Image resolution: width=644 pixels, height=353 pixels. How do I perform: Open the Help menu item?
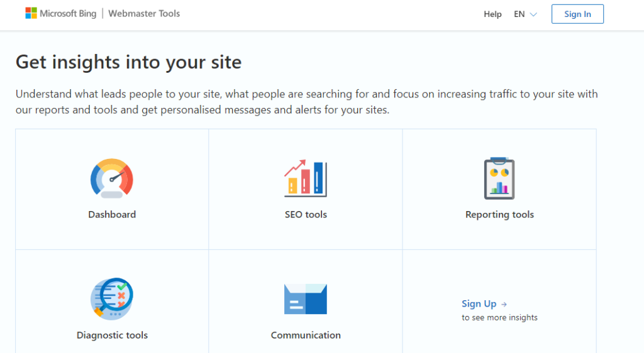point(492,14)
